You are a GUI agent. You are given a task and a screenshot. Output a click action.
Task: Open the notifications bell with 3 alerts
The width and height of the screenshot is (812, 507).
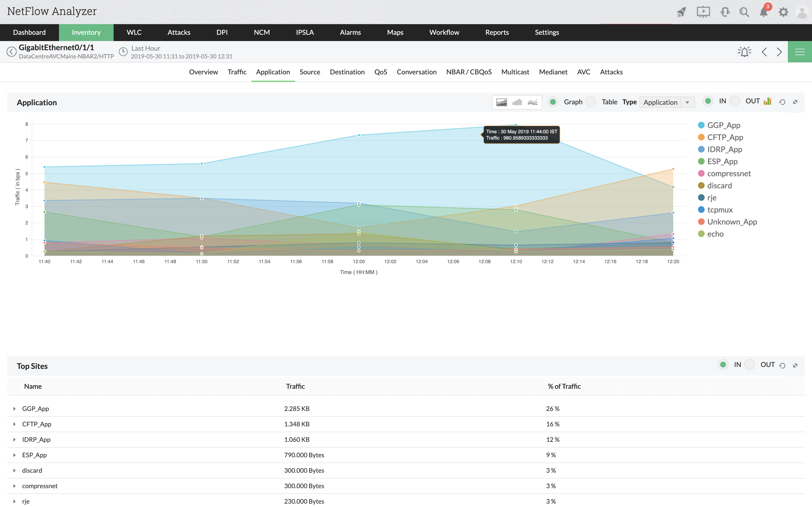764,12
